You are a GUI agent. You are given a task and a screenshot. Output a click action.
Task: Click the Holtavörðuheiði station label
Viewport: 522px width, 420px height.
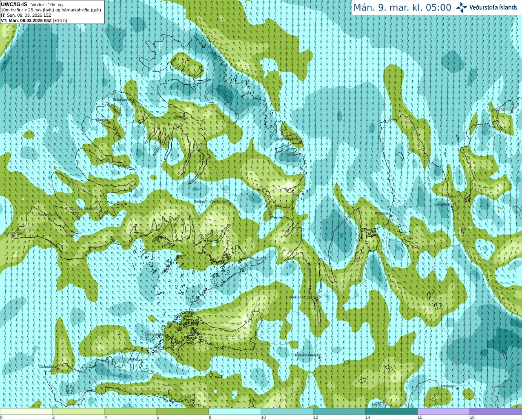[306, 355]
